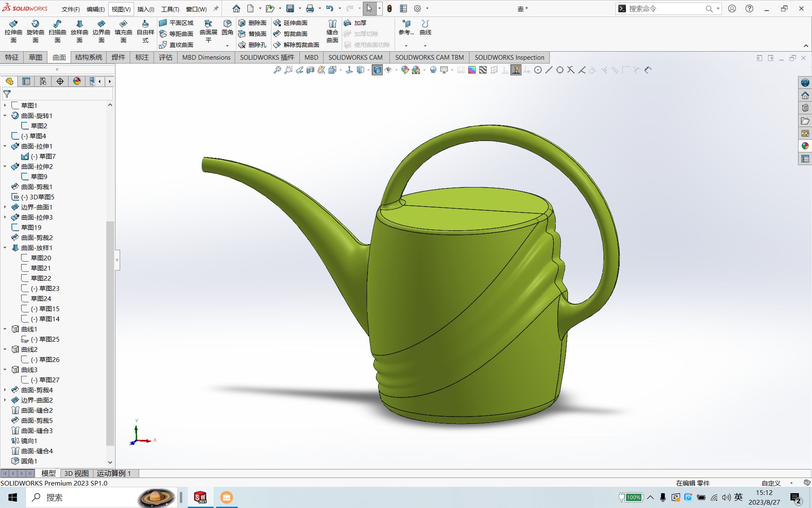The image size is (812, 508).
Task: Open the PropertyManager tab icon
Action: point(26,81)
